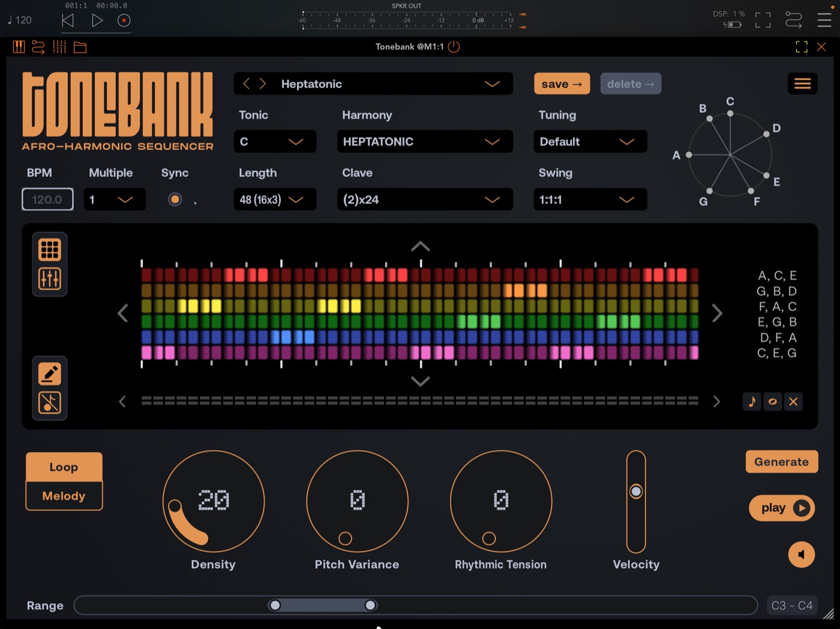Open the folder browser icon
This screenshot has height=629, width=840.
click(x=80, y=47)
